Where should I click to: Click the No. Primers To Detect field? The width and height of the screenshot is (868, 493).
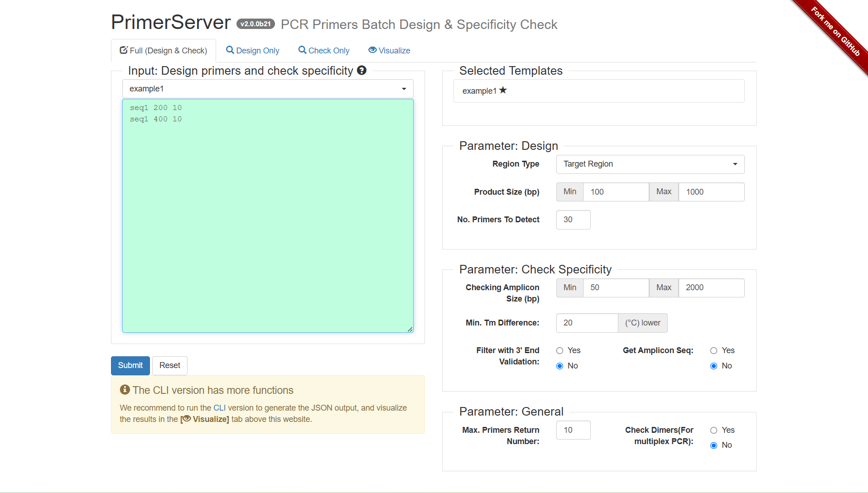coord(573,220)
